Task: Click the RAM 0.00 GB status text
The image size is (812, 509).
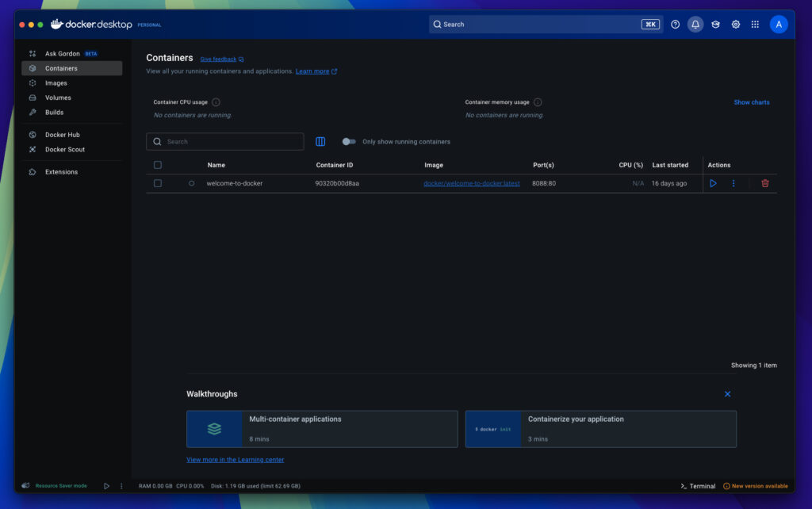Action: [x=155, y=486]
